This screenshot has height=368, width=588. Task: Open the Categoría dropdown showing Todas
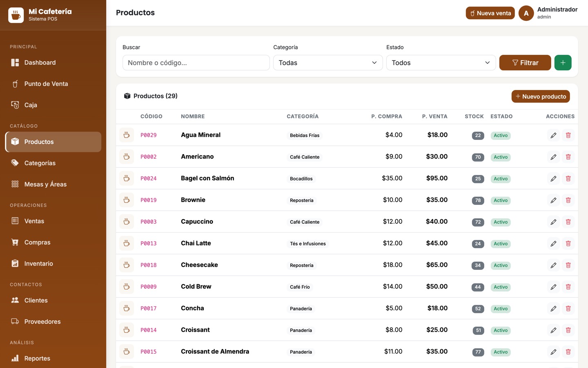328,63
